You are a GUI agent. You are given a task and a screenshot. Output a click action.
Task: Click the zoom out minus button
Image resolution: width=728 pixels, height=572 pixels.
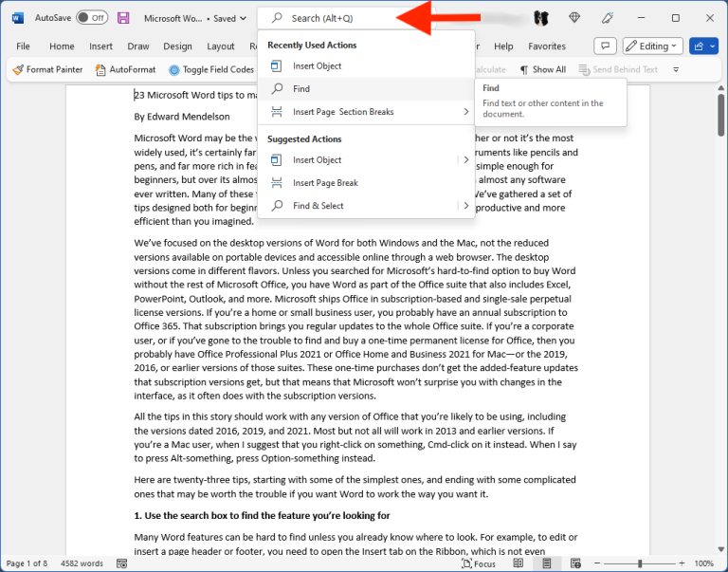pos(597,563)
